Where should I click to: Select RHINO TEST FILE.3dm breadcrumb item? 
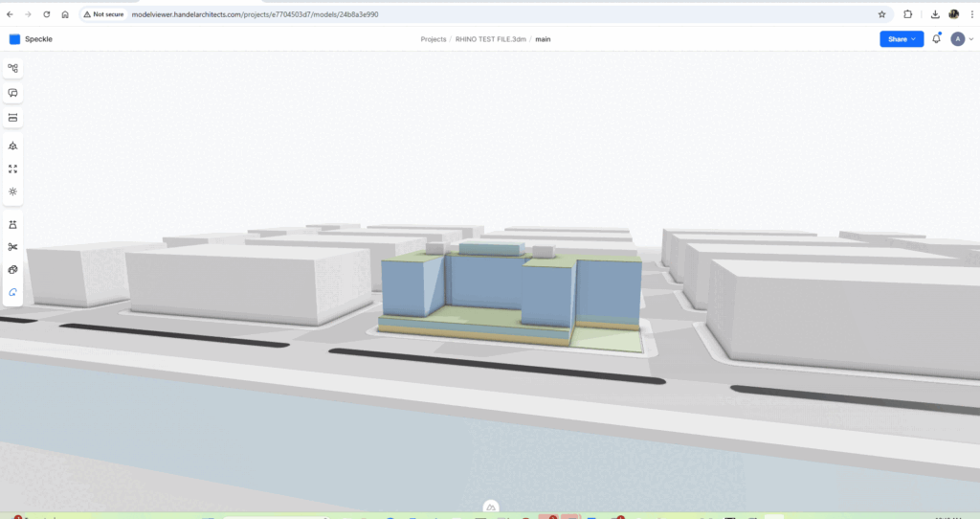point(490,39)
